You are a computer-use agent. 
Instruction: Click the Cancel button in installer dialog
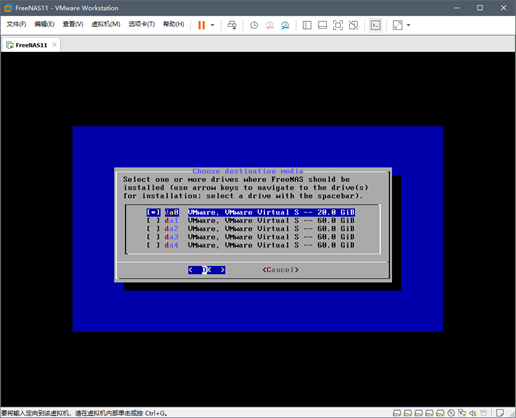(280, 270)
